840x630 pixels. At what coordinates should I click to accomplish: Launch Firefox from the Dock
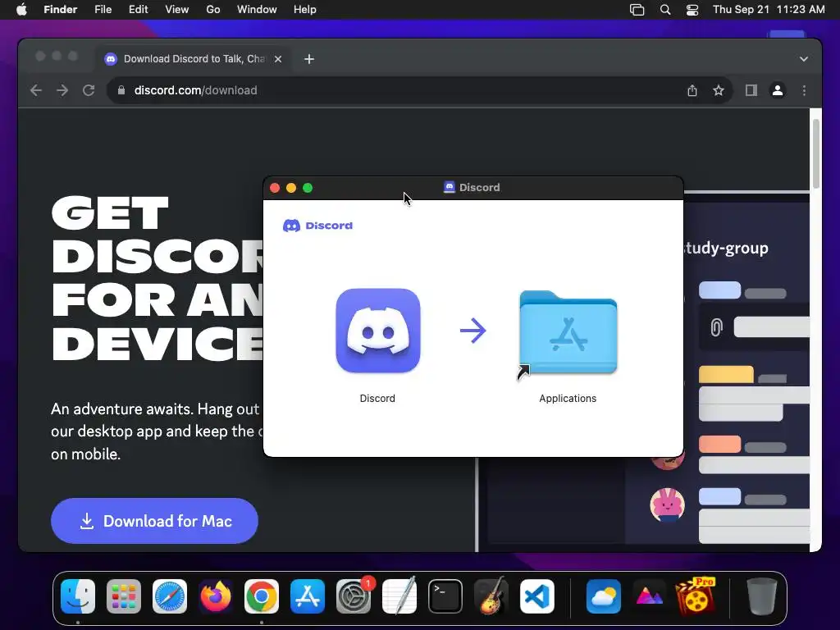pos(216,596)
